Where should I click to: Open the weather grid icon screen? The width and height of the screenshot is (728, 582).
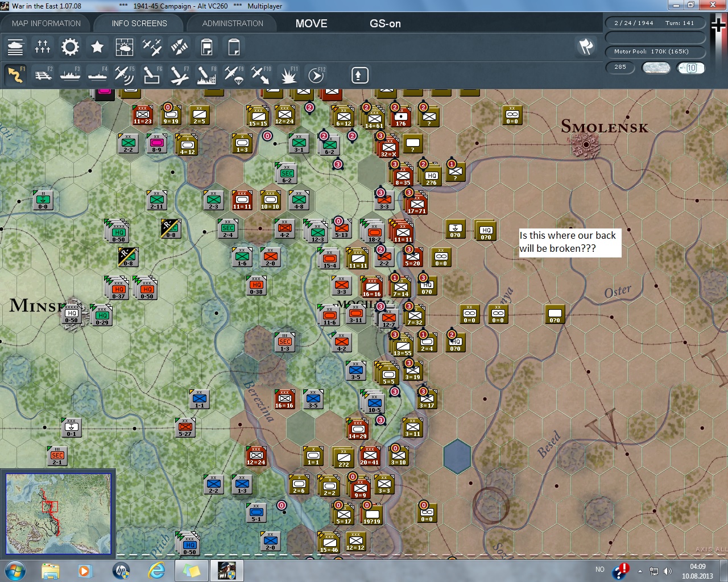[125, 47]
